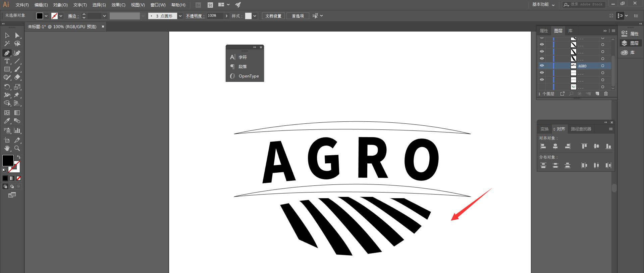Click target circle of the AGRO layer
644x273 pixels.
[x=603, y=66]
